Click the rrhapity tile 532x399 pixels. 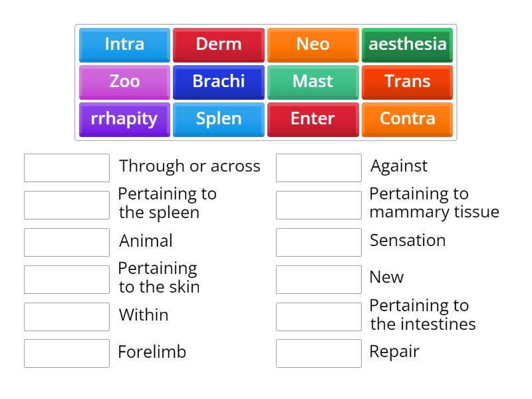click(x=124, y=119)
